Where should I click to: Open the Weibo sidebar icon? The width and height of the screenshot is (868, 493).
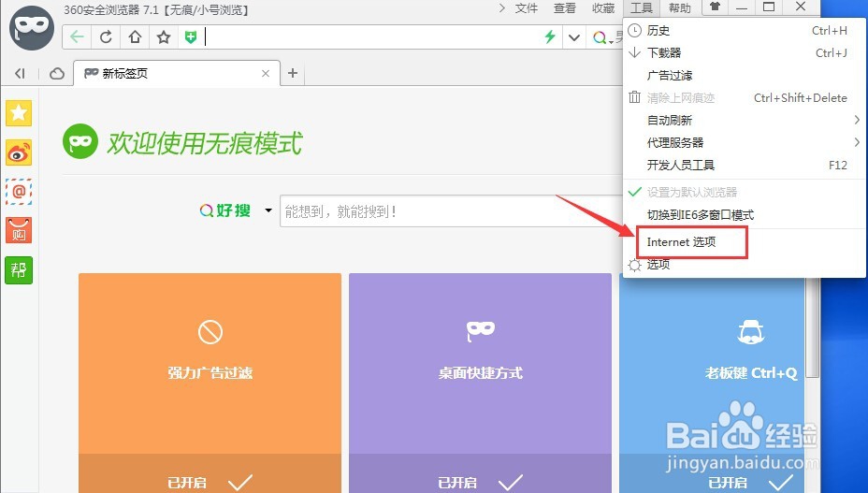(x=19, y=152)
